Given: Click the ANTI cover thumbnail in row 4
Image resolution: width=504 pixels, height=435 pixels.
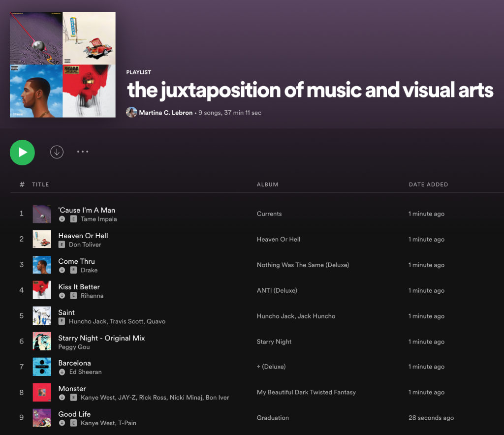Looking at the screenshot, I should (x=42, y=290).
